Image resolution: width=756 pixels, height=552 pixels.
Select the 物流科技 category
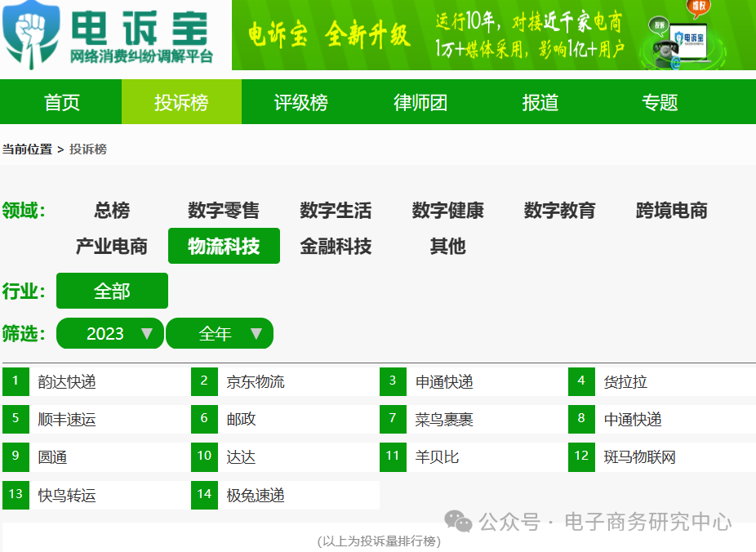pos(224,246)
